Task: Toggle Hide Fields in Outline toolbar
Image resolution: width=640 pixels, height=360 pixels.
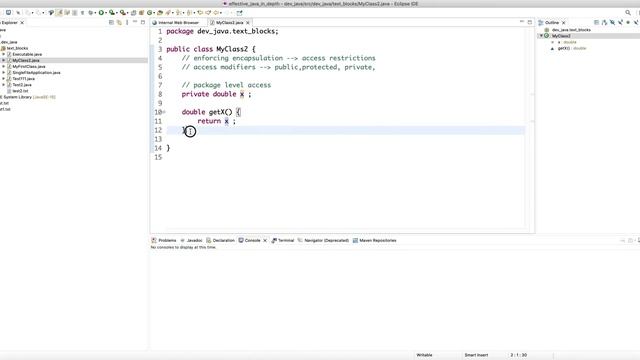Action: 612,22
